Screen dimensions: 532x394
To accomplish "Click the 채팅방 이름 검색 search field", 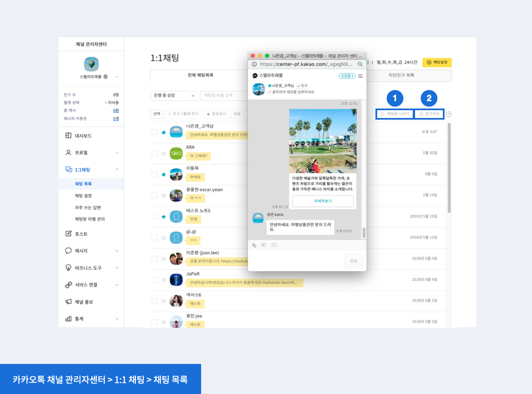I will point(224,96).
